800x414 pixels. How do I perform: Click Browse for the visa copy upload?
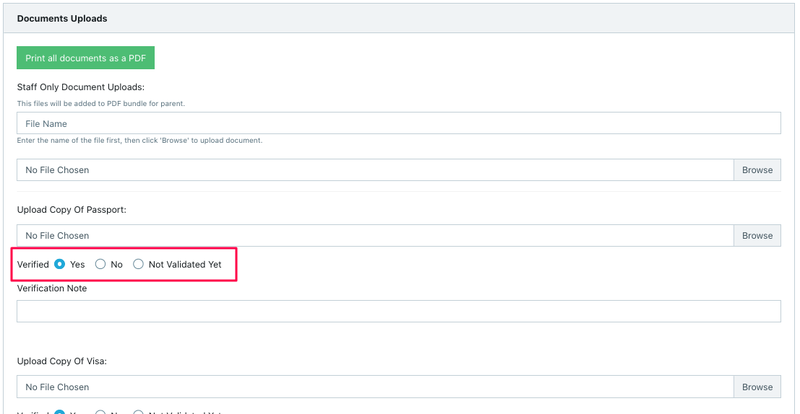(x=757, y=387)
